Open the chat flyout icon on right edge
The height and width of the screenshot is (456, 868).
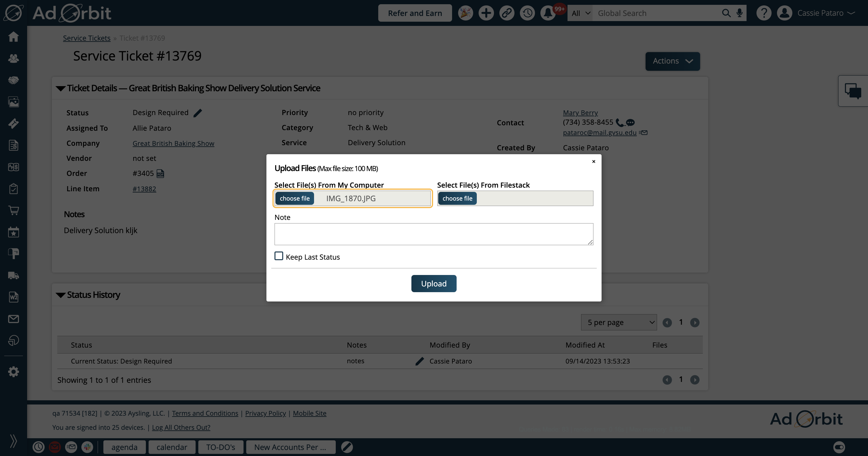coord(853,91)
